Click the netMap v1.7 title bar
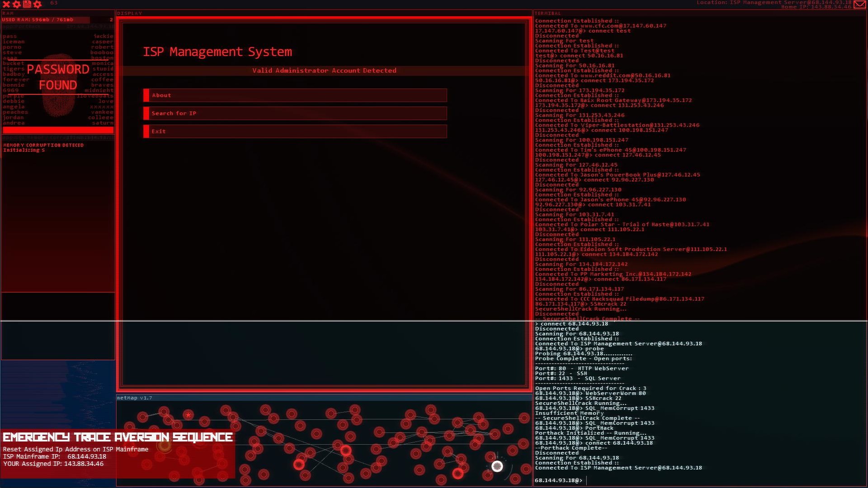Screen dimensions: 868x488 pyautogui.click(x=134, y=398)
